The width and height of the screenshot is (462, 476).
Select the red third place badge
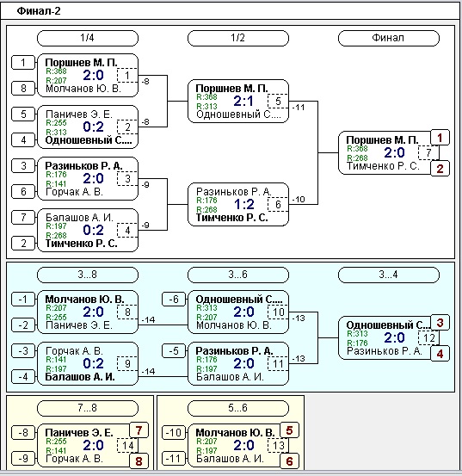pos(440,323)
